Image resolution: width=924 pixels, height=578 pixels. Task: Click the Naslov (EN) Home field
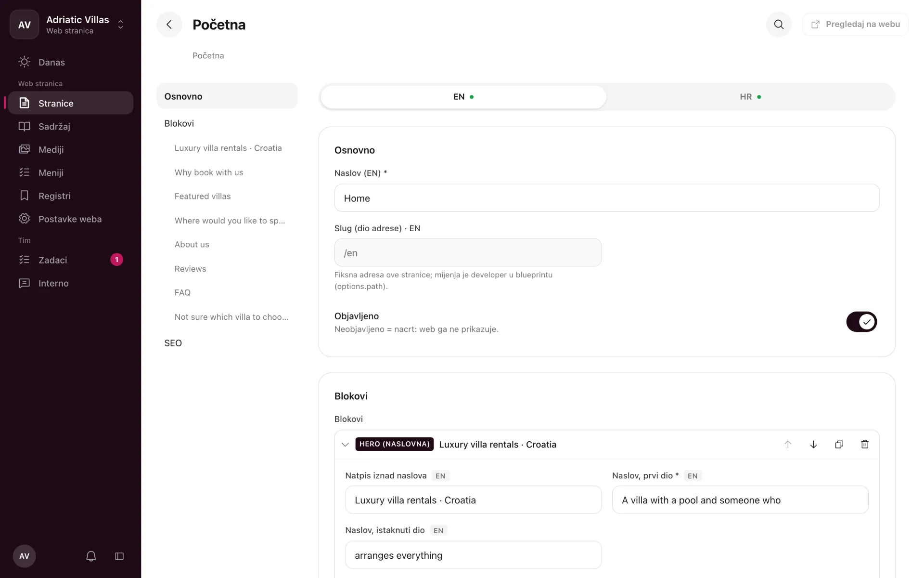click(x=606, y=198)
